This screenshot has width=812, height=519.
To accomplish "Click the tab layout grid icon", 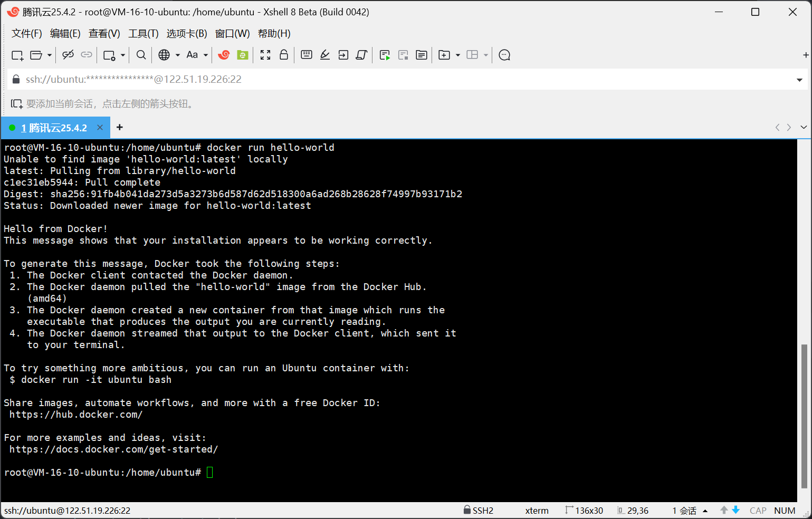I will 472,55.
